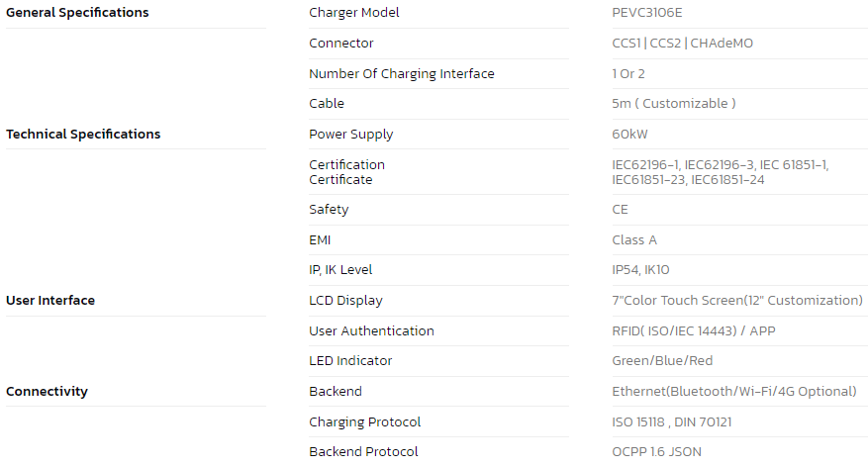Viewport: 868px width, 467px height.
Task: Click the RFID( ISO/IEC 14443) / APP value
Action: tap(694, 330)
